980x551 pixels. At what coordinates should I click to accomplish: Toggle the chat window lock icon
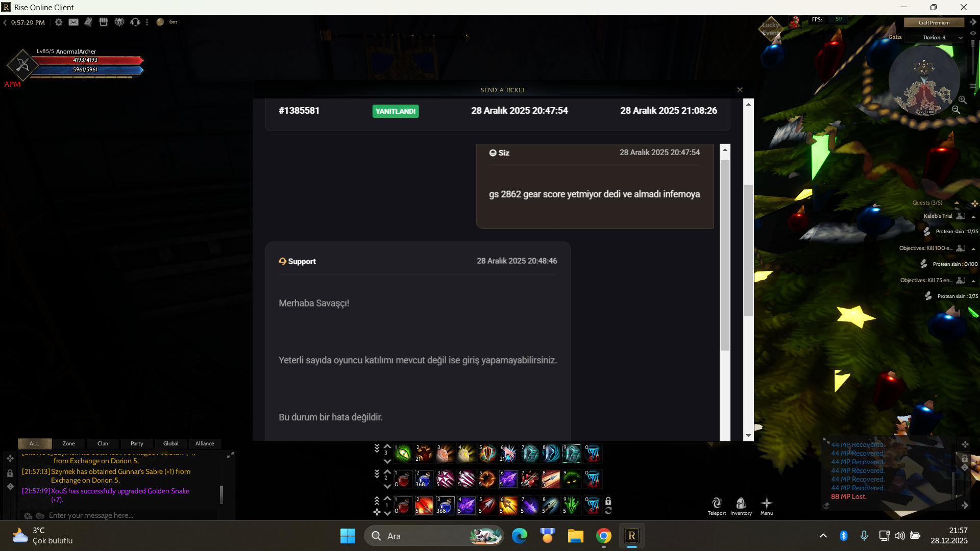click(10, 473)
